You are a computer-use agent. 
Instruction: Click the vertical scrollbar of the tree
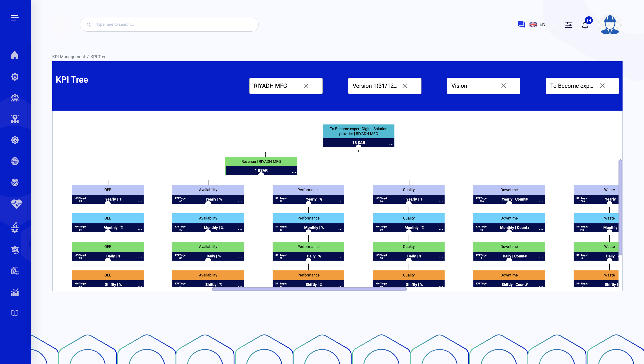620,207
